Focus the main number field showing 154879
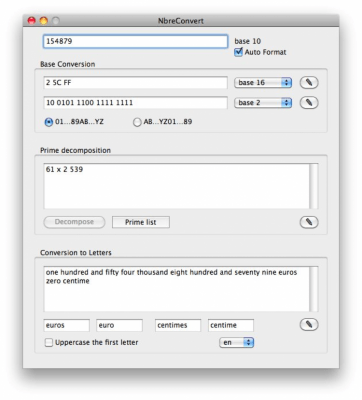The image size is (362, 400). pos(135,42)
